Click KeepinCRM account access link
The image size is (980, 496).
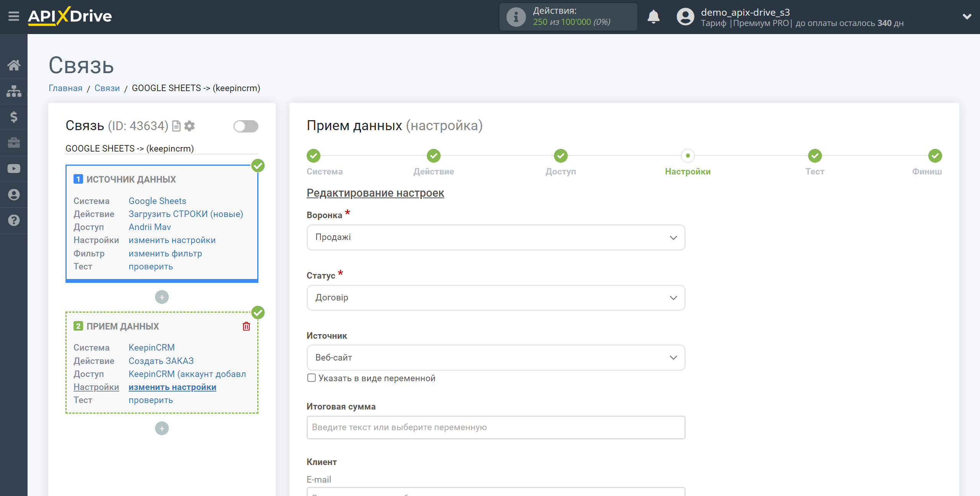tap(187, 374)
